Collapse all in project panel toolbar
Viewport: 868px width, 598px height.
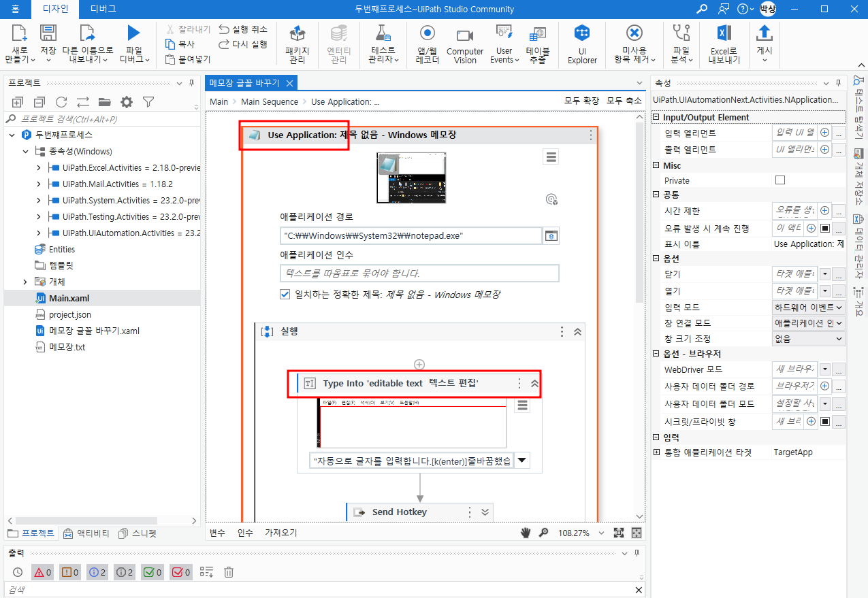click(x=39, y=102)
